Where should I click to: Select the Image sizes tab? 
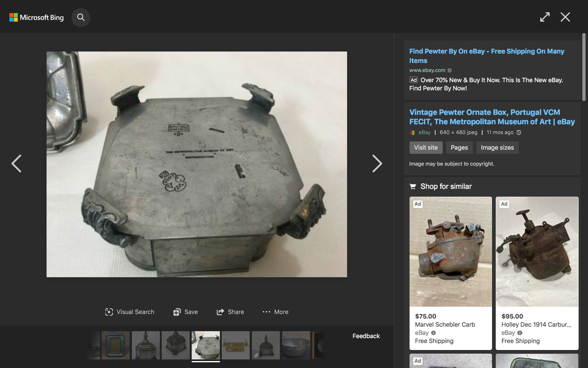point(497,148)
